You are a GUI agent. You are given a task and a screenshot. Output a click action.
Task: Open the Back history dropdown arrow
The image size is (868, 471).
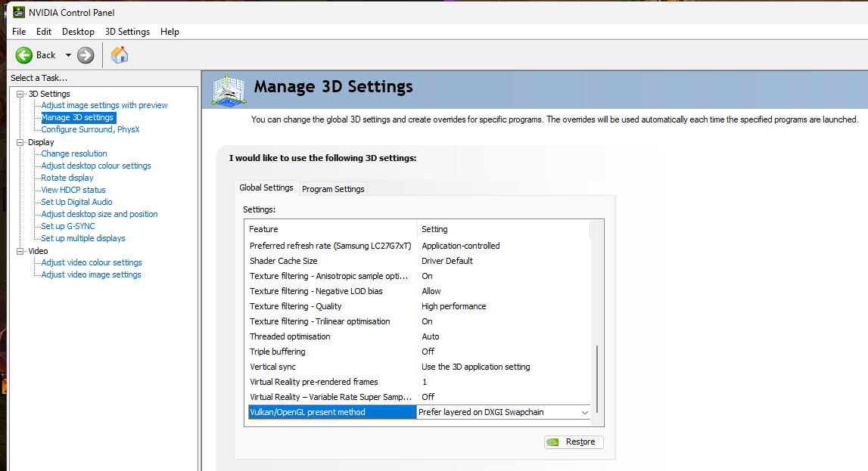point(68,55)
